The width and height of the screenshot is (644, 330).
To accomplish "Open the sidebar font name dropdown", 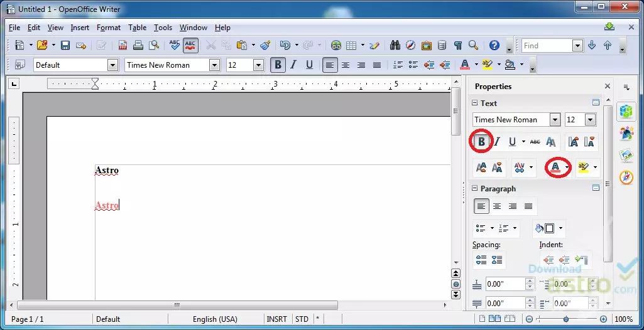I will coord(555,120).
